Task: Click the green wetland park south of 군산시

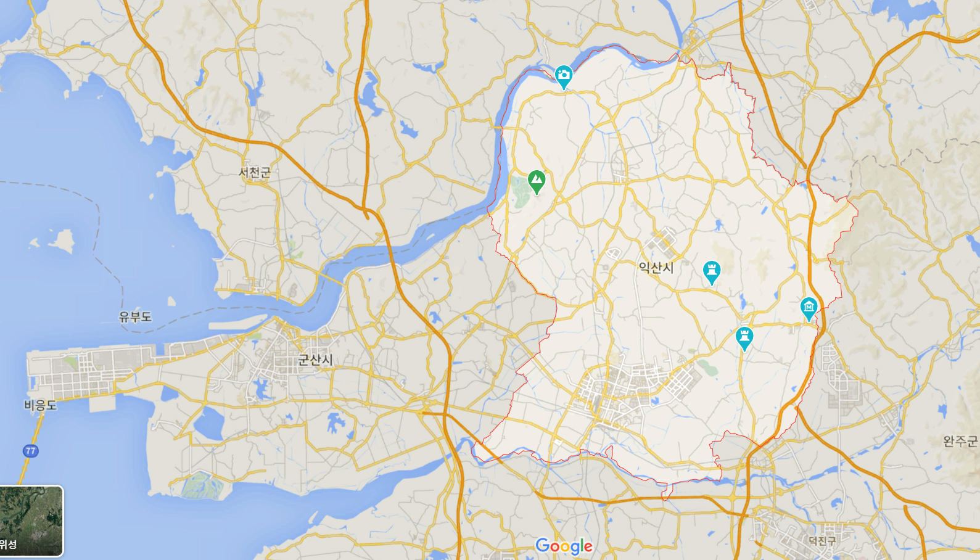Action: click(x=203, y=485)
